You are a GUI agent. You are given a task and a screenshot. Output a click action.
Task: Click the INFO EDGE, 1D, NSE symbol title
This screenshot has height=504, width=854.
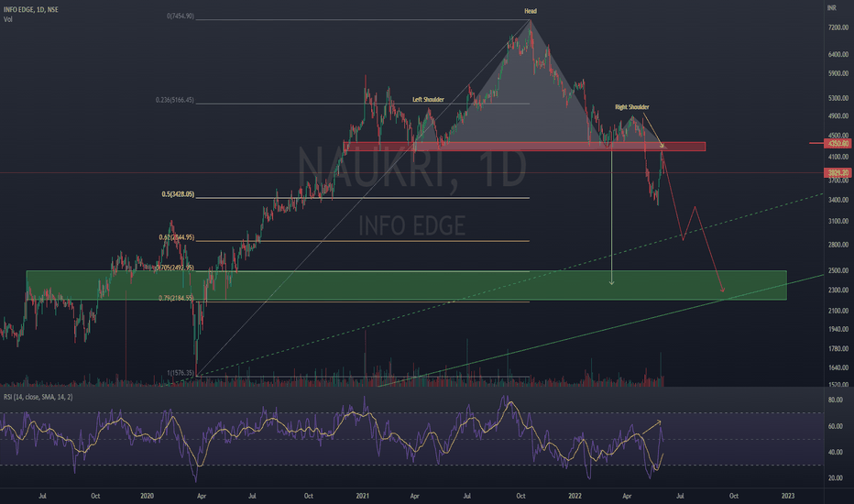tap(31, 10)
